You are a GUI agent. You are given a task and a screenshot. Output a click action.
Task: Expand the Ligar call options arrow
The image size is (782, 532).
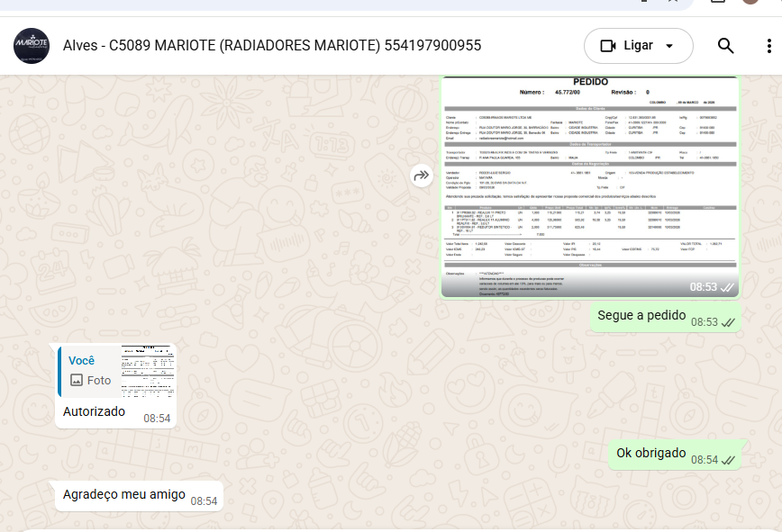669,46
